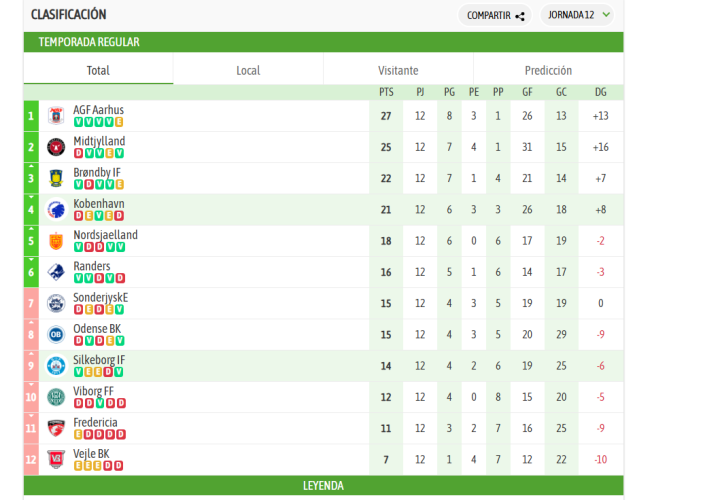Click the Randers club badge

56,272
